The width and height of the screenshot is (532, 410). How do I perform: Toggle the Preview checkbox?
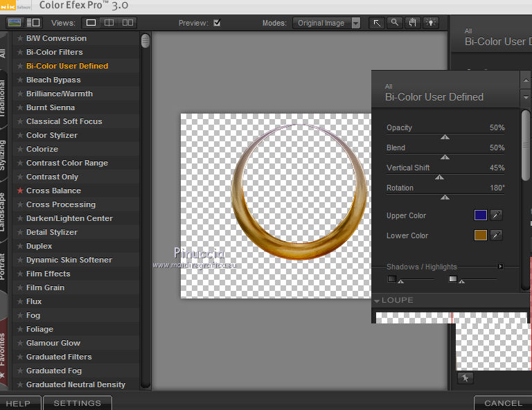217,23
